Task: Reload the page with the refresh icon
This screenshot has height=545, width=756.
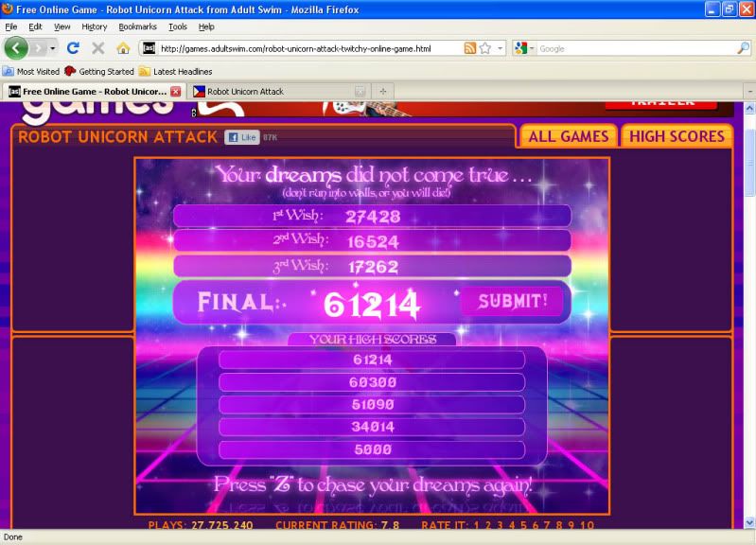Action: tap(73, 48)
